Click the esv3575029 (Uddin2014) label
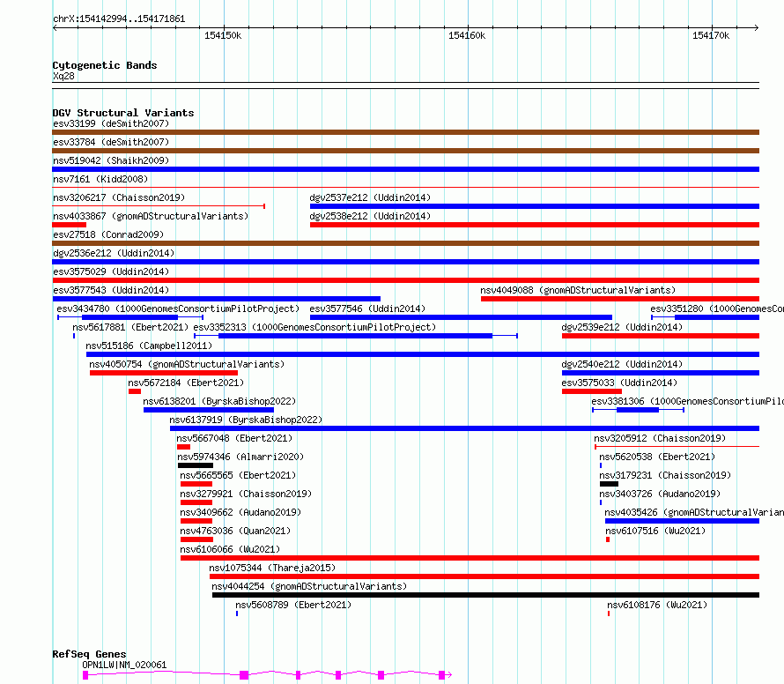 pos(111,271)
